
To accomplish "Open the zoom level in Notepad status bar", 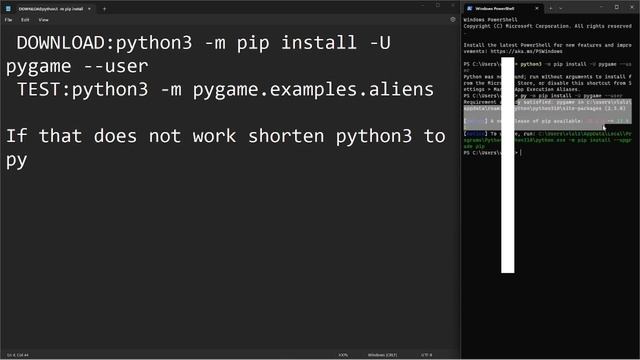I will [343, 355].
